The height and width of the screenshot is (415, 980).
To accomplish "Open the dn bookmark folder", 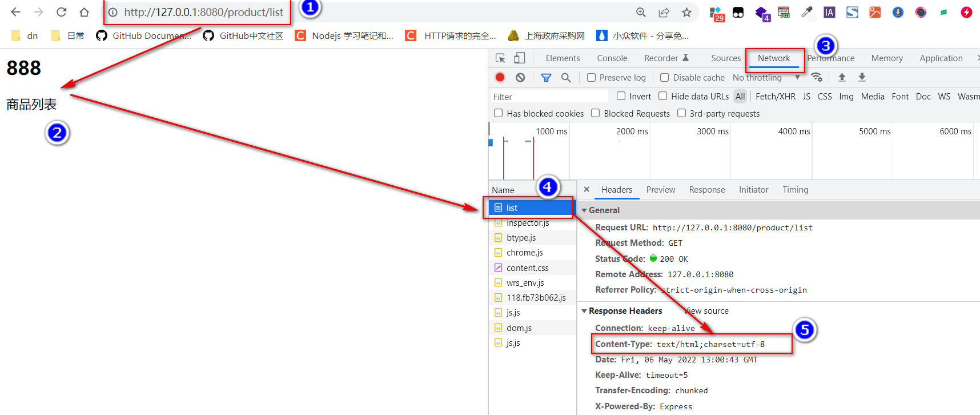I will pos(25,35).
